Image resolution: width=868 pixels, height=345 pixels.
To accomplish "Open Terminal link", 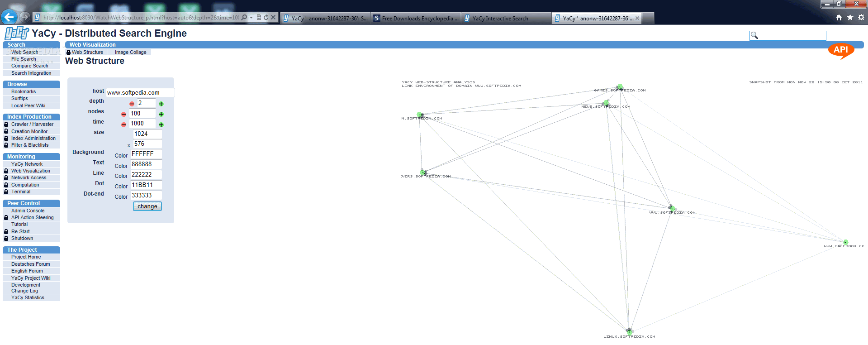I will (x=21, y=192).
